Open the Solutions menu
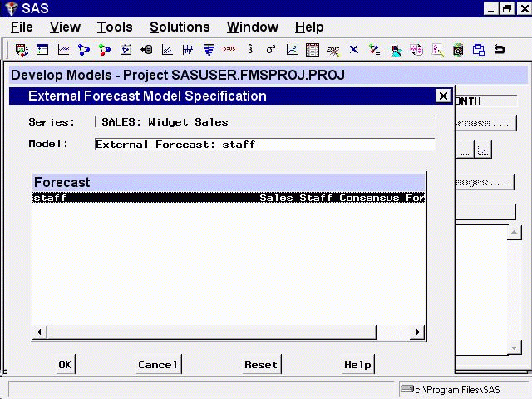The width and height of the screenshot is (532, 399). 180,27
